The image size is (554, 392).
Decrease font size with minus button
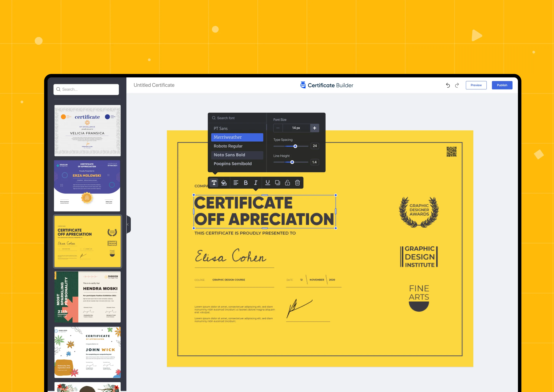(278, 128)
